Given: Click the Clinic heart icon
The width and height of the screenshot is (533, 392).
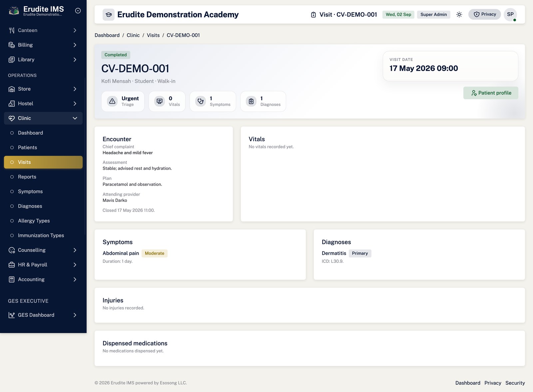Looking at the screenshot, I should click(12, 118).
